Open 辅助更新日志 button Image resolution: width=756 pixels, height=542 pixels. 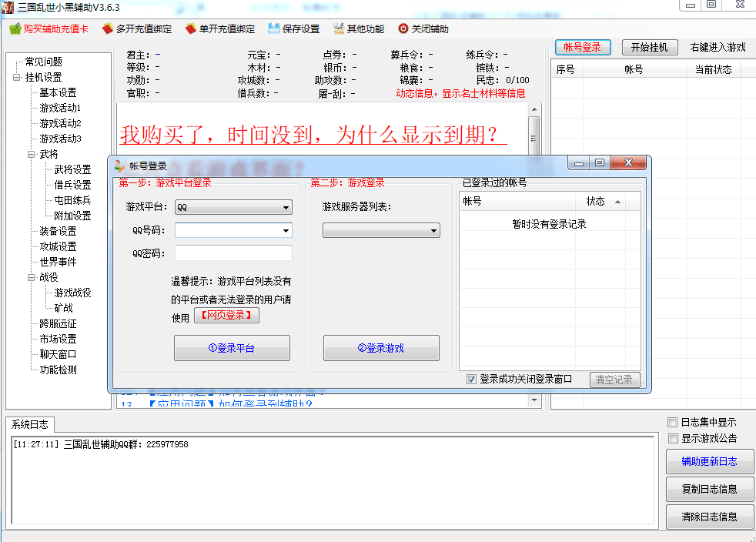[709, 461]
